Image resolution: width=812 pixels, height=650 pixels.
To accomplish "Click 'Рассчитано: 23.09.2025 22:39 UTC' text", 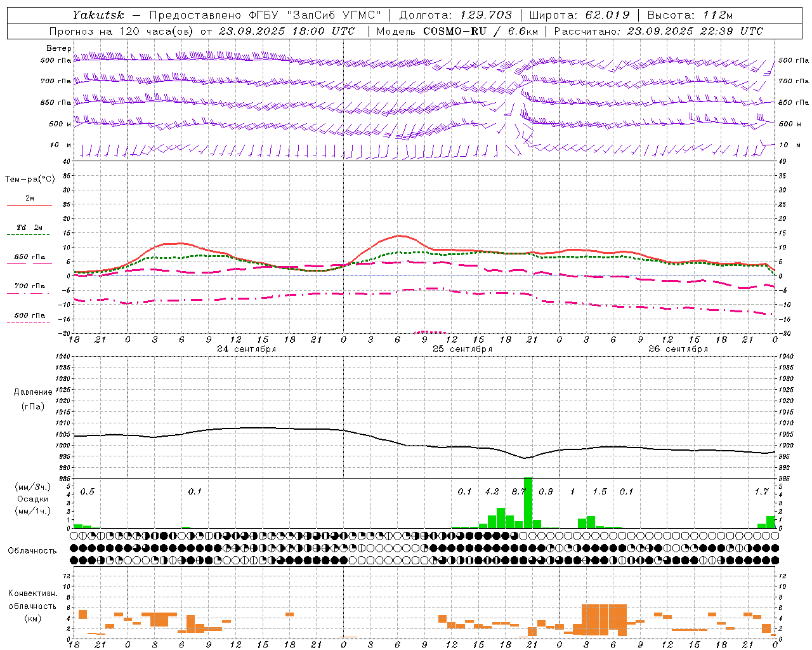I will [658, 31].
